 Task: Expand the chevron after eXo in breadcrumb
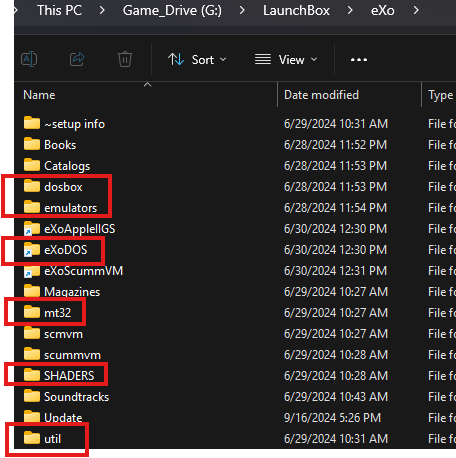pyautogui.click(x=416, y=10)
